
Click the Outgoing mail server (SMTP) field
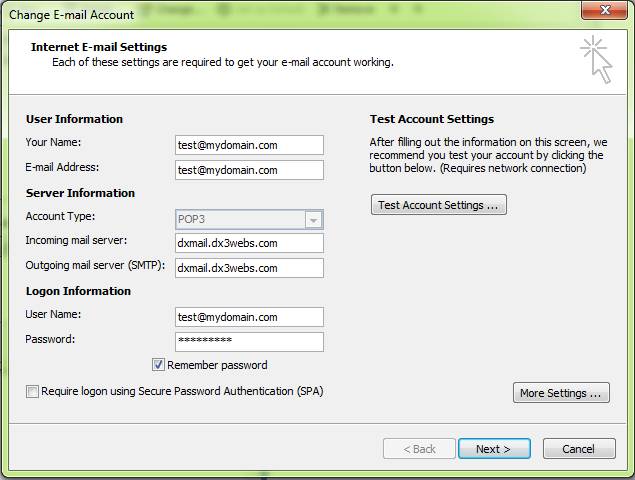[249, 268]
